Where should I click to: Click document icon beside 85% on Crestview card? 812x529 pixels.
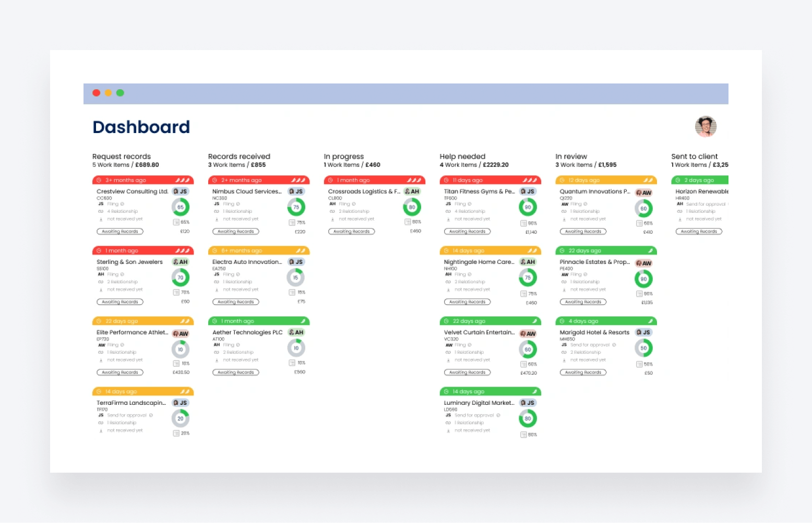coord(176,222)
